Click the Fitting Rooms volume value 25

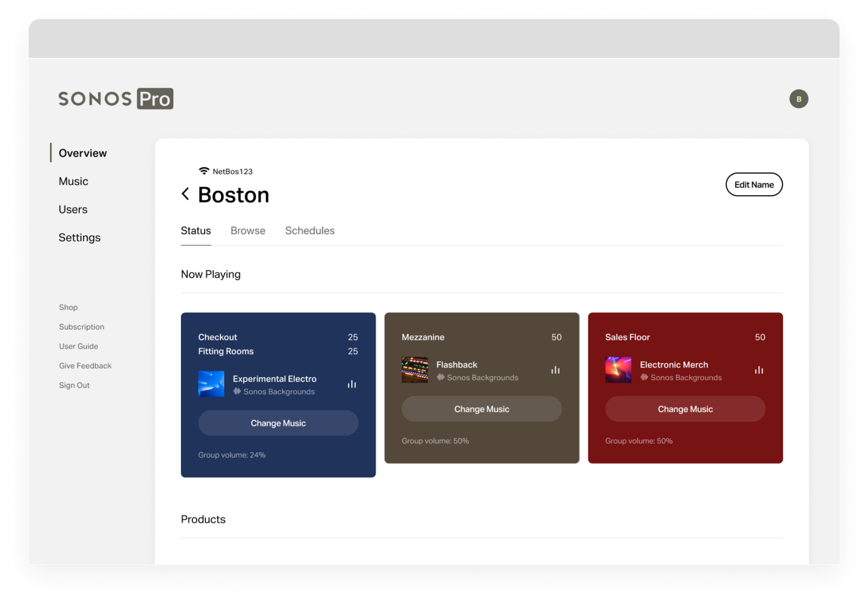click(x=353, y=351)
